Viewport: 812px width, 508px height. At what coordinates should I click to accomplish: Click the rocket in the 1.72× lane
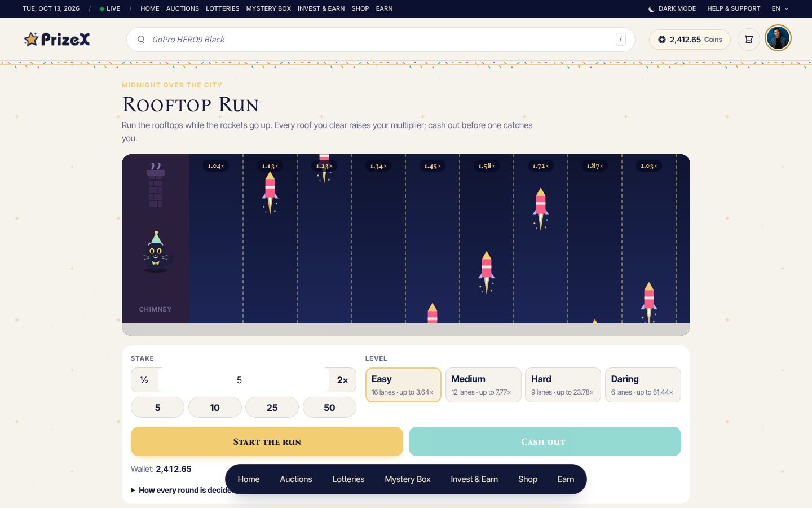[x=541, y=209]
